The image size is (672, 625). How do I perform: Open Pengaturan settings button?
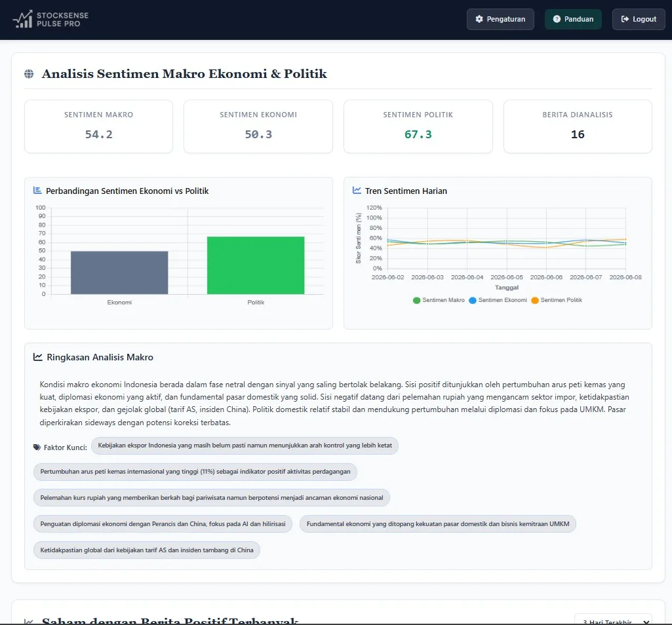pyautogui.click(x=500, y=19)
